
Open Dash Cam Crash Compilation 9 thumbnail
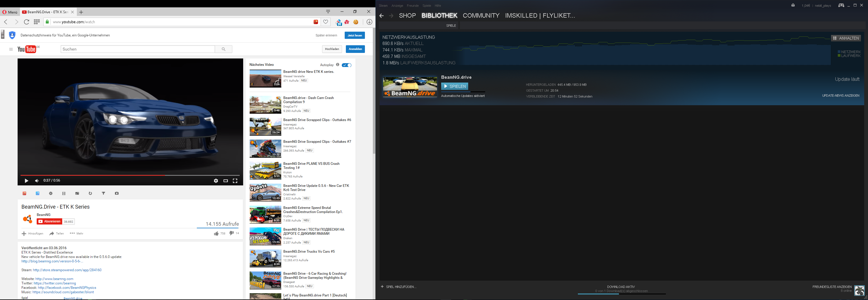pyautogui.click(x=265, y=105)
